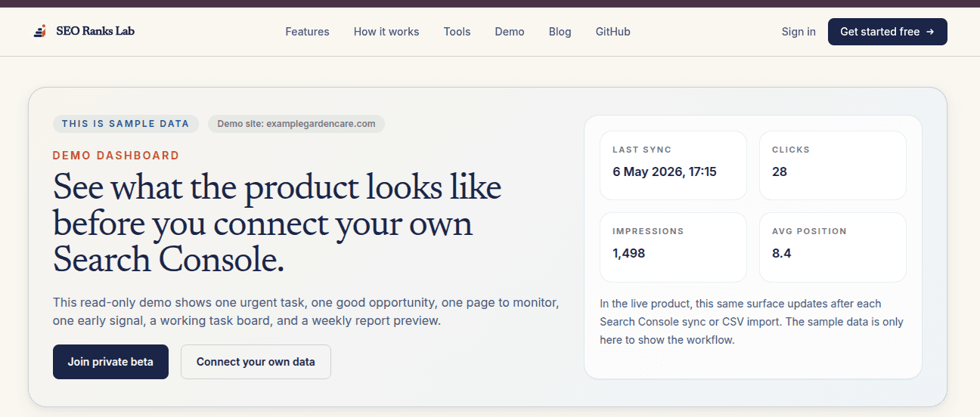Screen dimensions: 980x417
Task: Open the Blog link
Action: (560, 32)
